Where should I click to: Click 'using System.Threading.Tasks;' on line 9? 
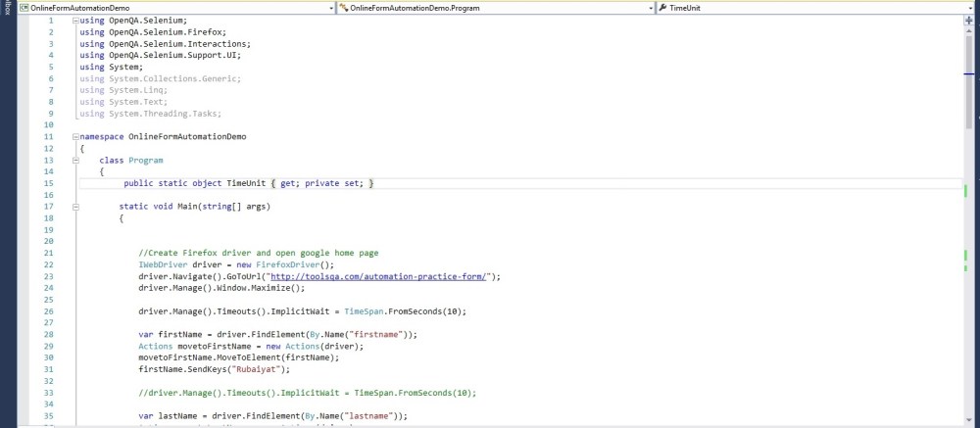point(151,114)
